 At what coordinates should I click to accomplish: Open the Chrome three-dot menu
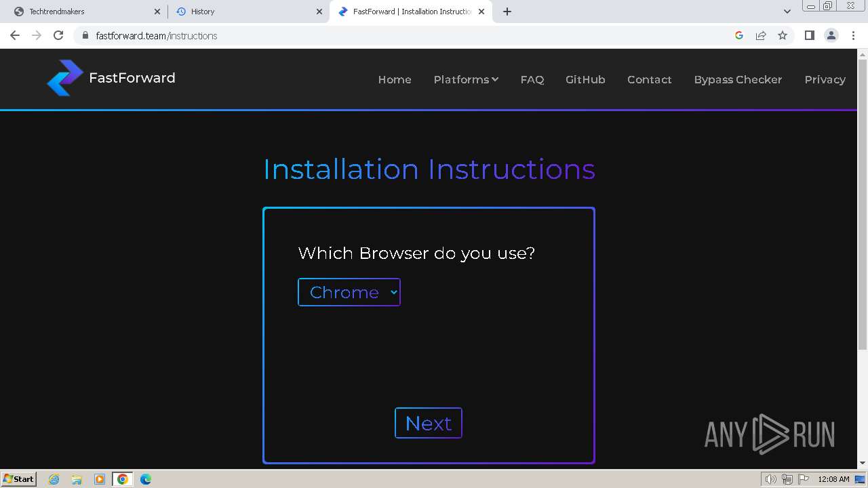[853, 35]
